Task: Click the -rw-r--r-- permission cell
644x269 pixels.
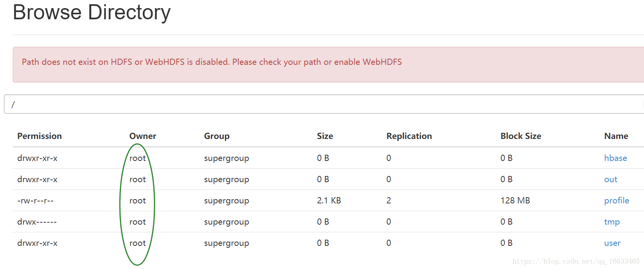Action: click(x=35, y=201)
